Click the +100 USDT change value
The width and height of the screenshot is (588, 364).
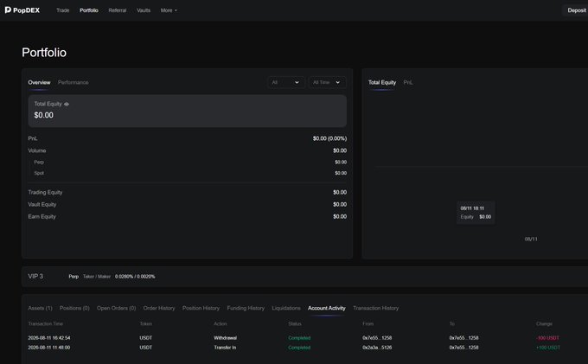(548, 348)
